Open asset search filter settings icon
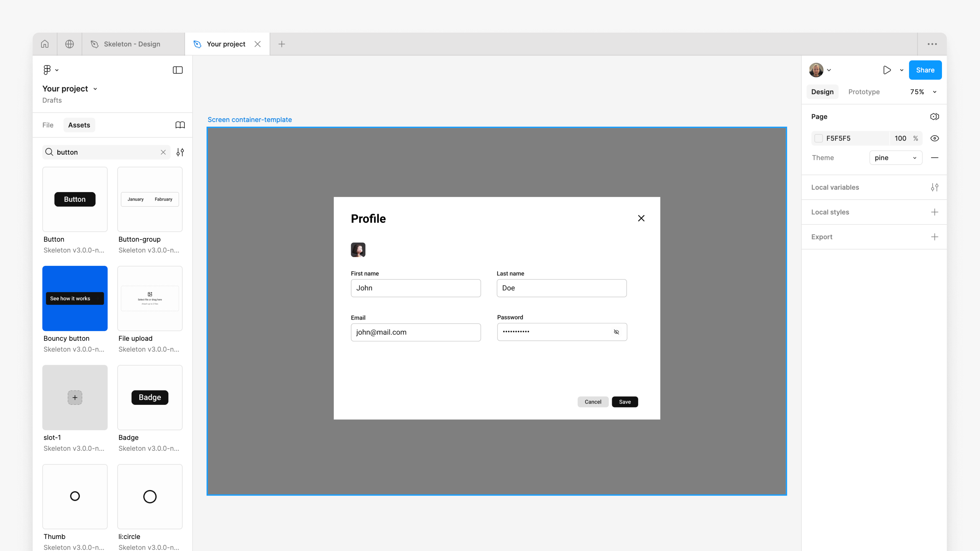 click(180, 152)
